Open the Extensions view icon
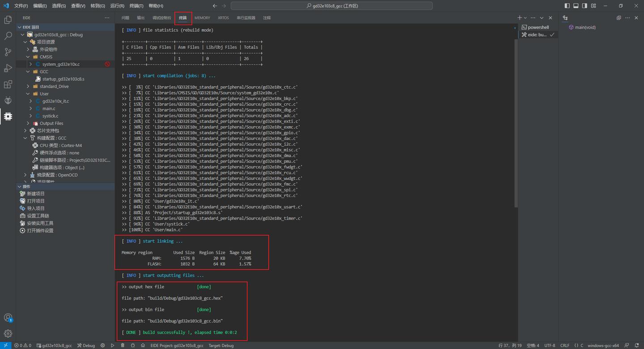The height and width of the screenshot is (349, 644). tap(8, 84)
